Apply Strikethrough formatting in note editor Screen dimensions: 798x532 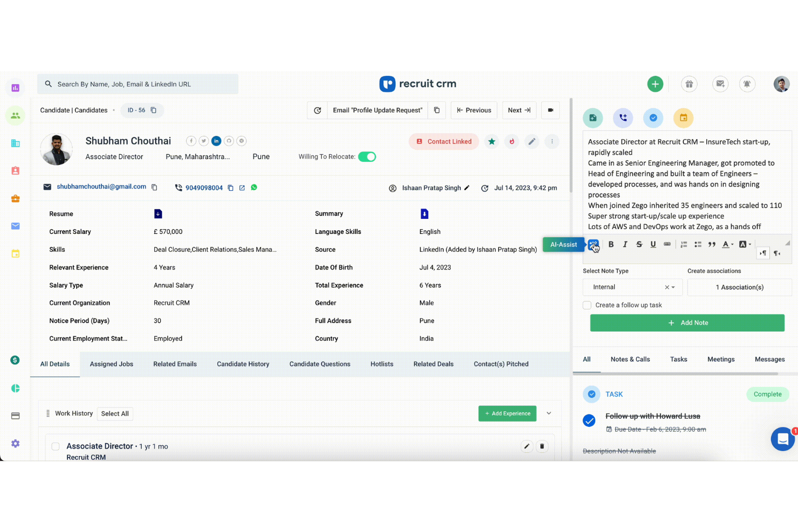639,244
